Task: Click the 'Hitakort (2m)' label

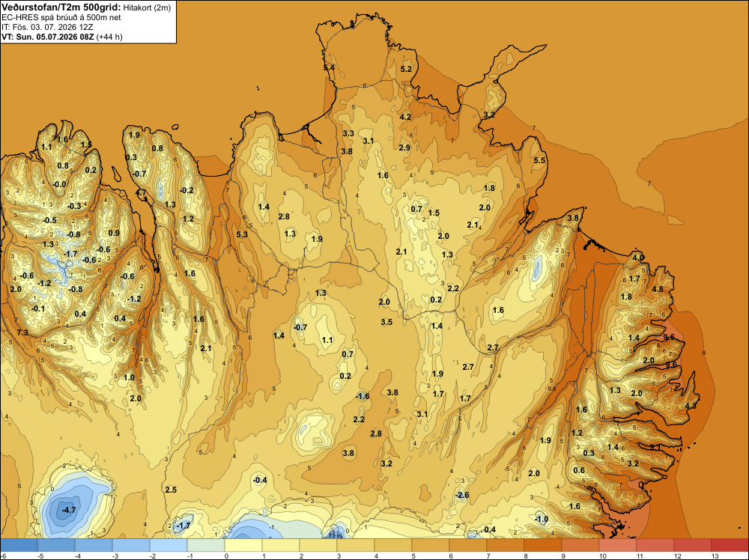Action: pos(147,7)
